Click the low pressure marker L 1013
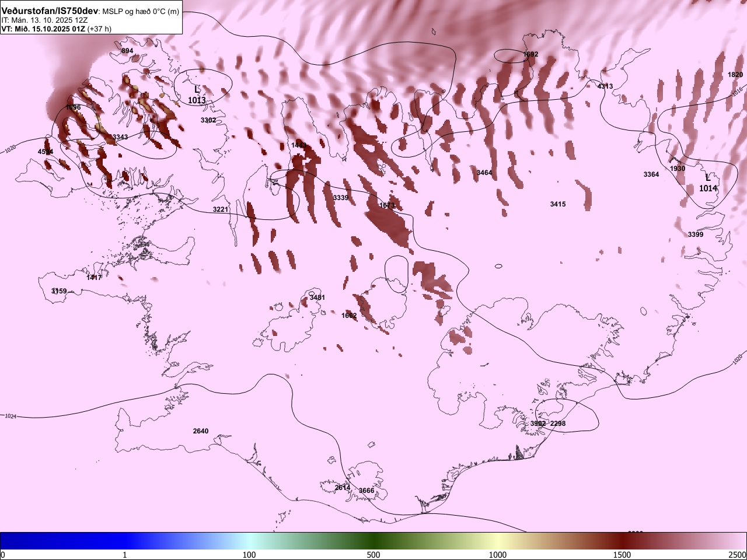The height and width of the screenshot is (560, 747). pos(197,95)
